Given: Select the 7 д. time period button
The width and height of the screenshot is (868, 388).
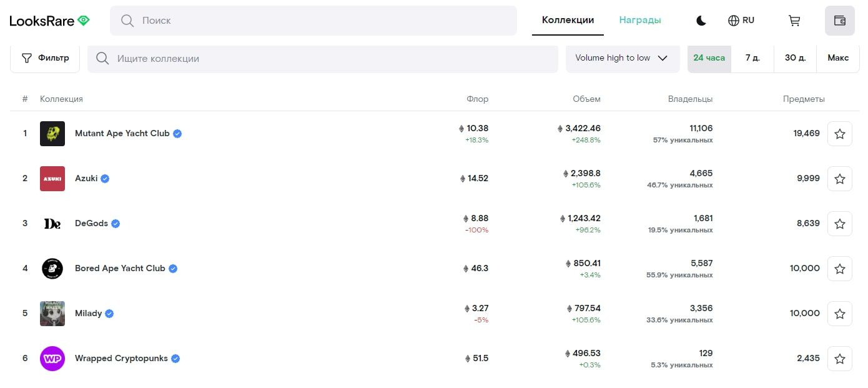Looking at the screenshot, I should tap(753, 57).
